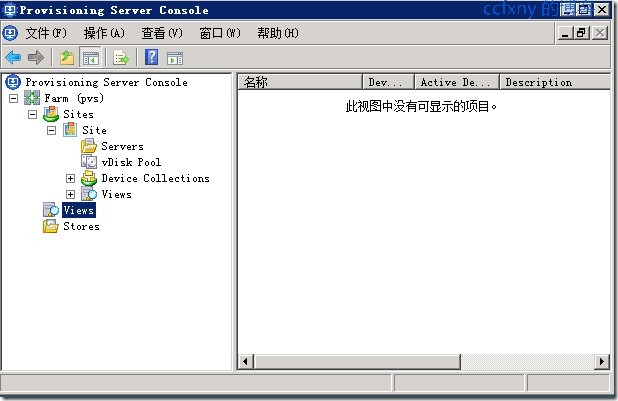Select the vDisk Pool tree item
Viewport: 618px width, 401px height.
pos(131,162)
